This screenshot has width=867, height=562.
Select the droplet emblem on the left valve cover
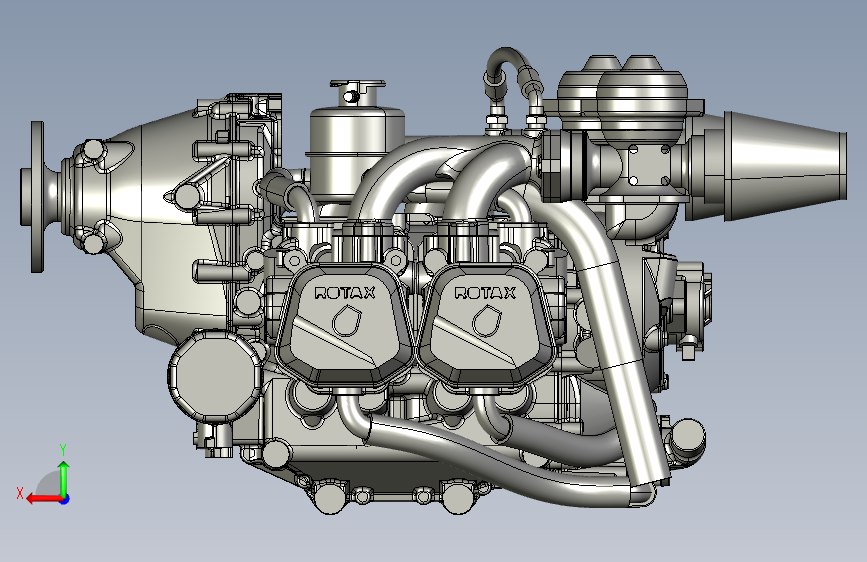pos(346,320)
